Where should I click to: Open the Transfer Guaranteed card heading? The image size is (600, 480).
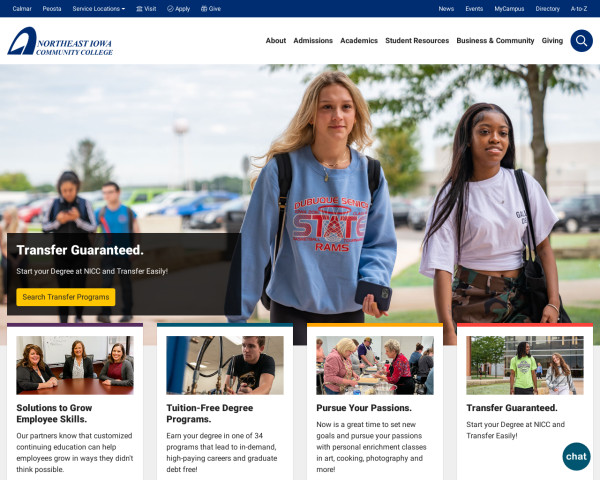pos(512,408)
